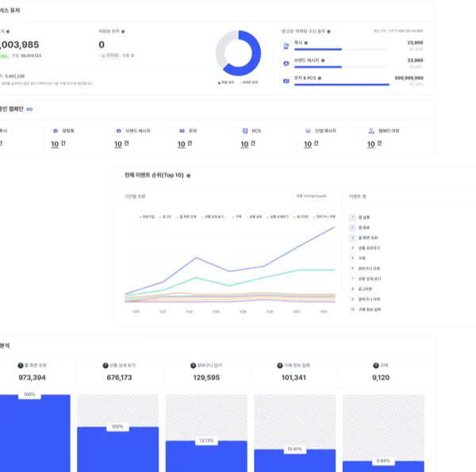Click step 5 badge for 구매

click(x=376, y=366)
